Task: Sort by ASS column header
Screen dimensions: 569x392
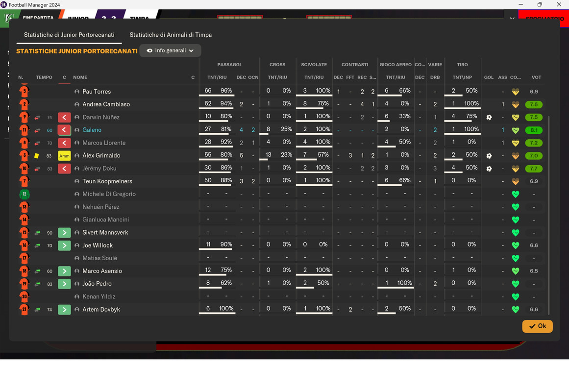Action: point(503,77)
